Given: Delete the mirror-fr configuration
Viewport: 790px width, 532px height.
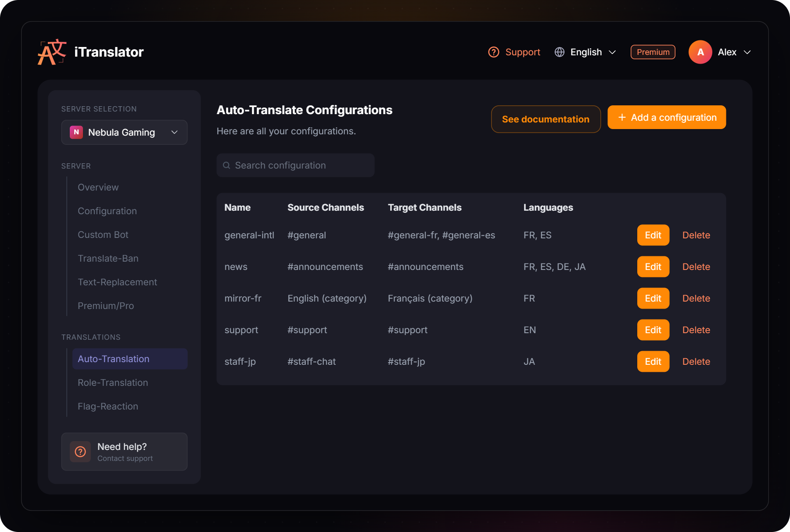Looking at the screenshot, I should [696, 298].
